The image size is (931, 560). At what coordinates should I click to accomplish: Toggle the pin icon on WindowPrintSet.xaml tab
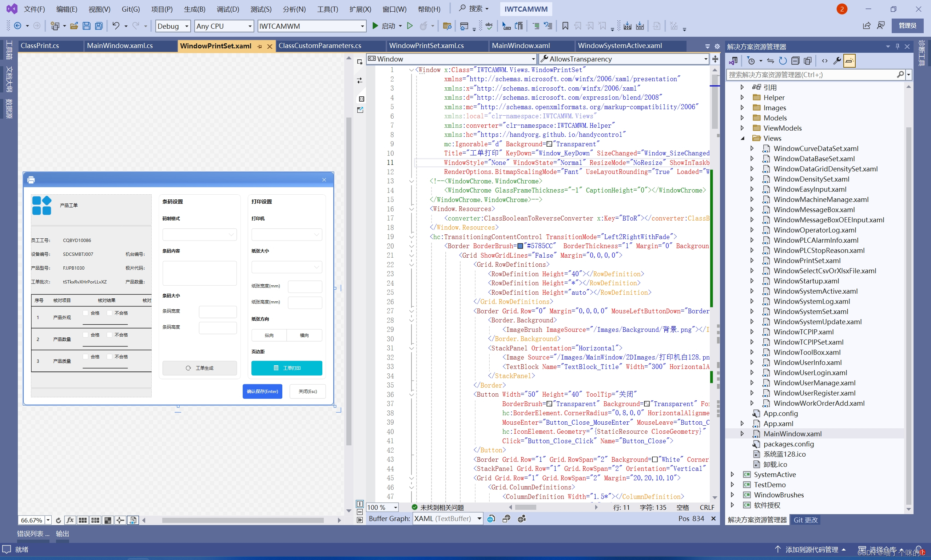259,47
